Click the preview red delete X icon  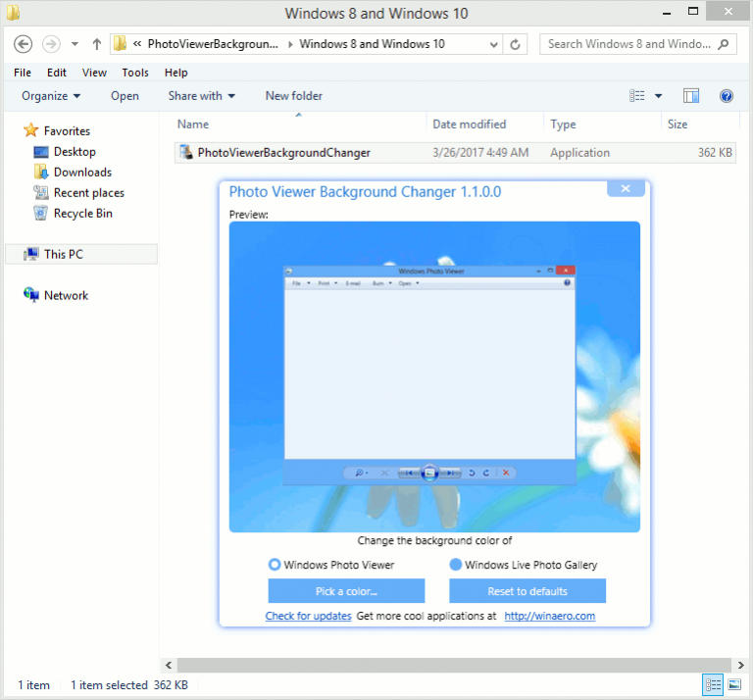coord(506,473)
